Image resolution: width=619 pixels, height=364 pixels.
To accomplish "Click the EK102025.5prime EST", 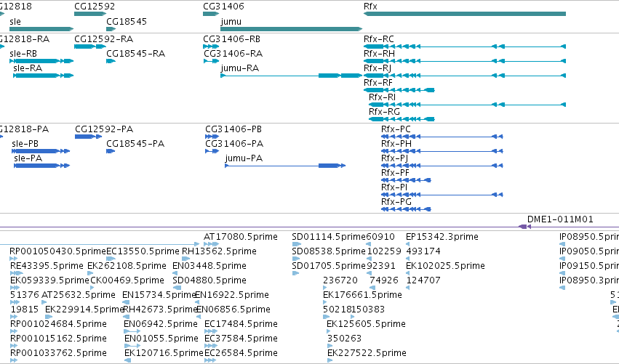I will [445, 266].
